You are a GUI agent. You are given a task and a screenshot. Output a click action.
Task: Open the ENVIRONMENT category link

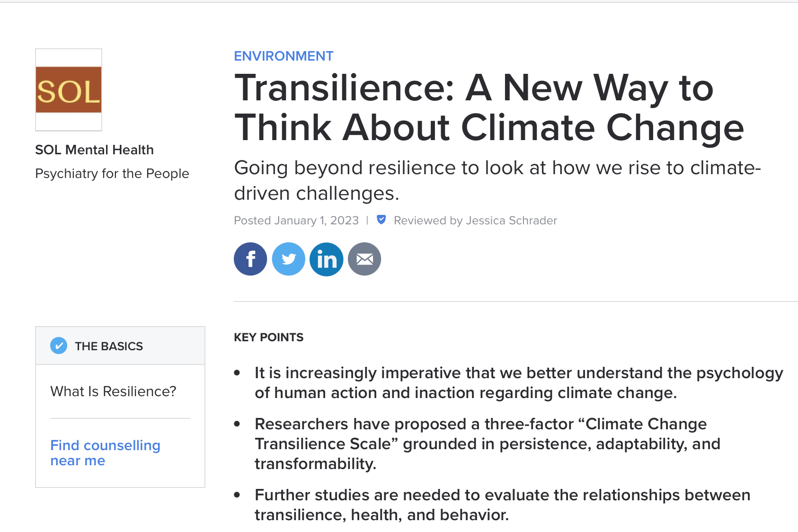pos(284,56)
